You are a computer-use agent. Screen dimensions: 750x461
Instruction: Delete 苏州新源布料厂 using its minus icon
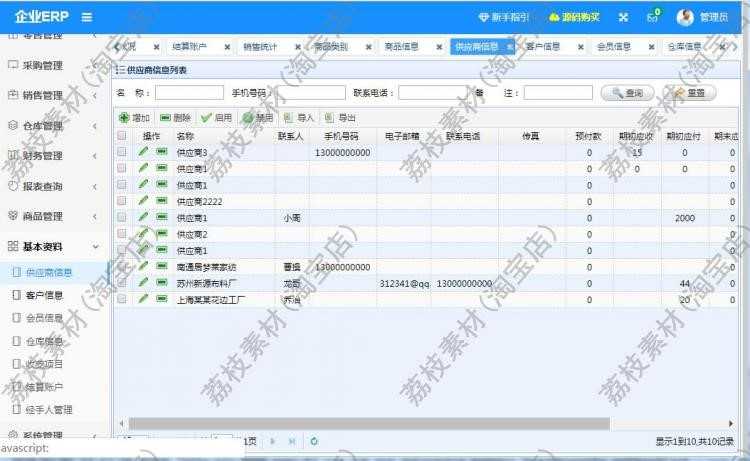162,283
